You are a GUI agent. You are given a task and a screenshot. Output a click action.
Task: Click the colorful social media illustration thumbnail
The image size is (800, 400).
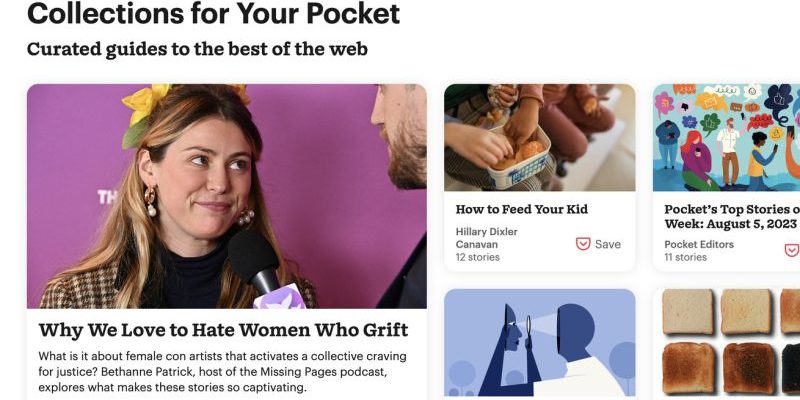coord(727,137)
